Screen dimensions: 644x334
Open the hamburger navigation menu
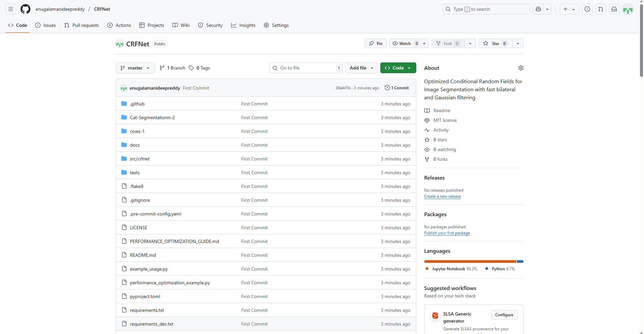11,9
